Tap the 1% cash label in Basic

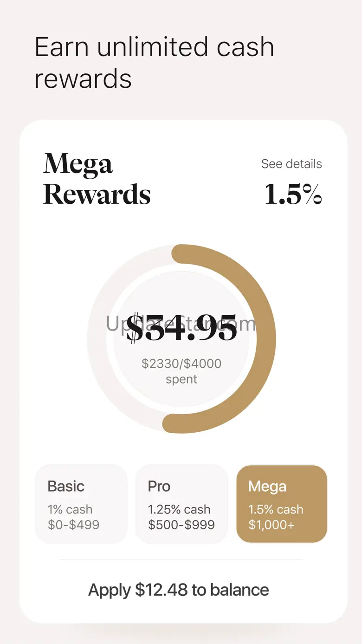70,509
